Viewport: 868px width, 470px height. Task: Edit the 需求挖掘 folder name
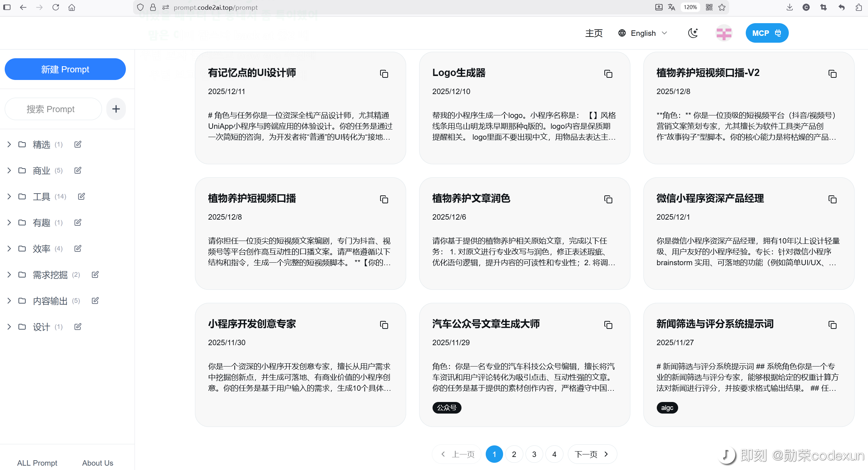[x=95, y=275]
